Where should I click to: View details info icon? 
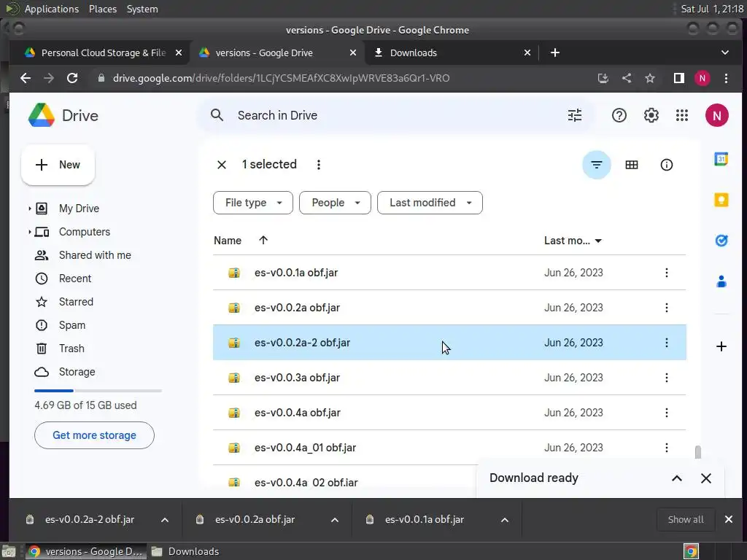[666, 165]
